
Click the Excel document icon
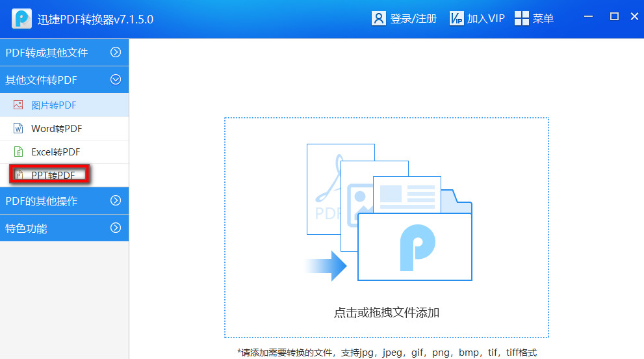tap(18, 152)
